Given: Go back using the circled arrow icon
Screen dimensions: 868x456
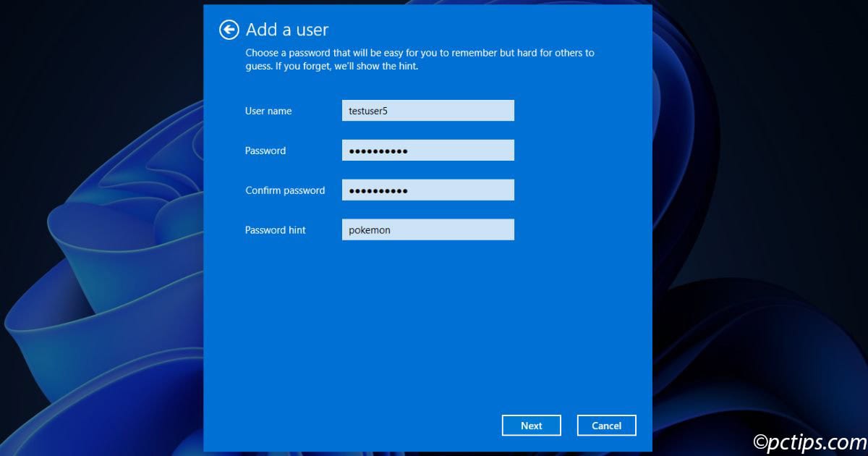Looking at the screenshot, I should click(x=229, y=30).
